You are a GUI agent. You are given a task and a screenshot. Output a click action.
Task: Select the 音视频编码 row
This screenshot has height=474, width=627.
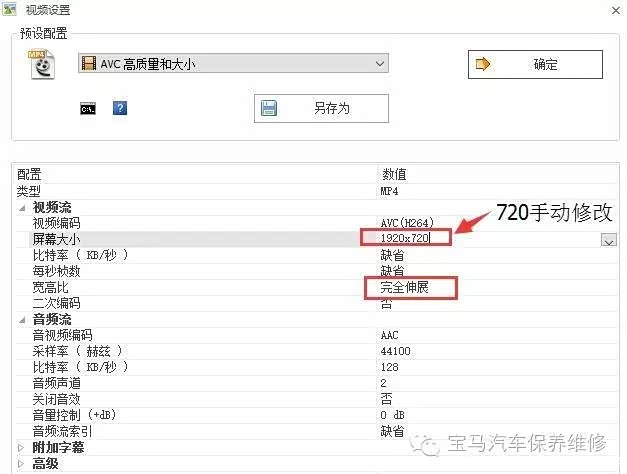click(316, 335)
